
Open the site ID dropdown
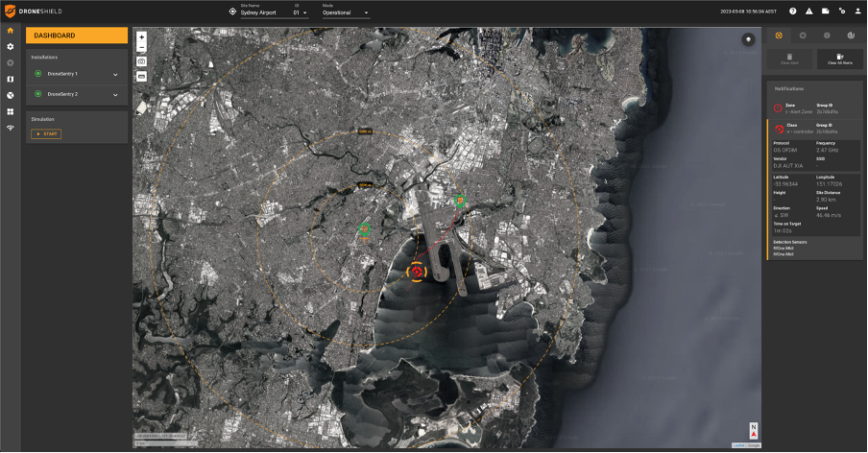click(x=300, y=12)
